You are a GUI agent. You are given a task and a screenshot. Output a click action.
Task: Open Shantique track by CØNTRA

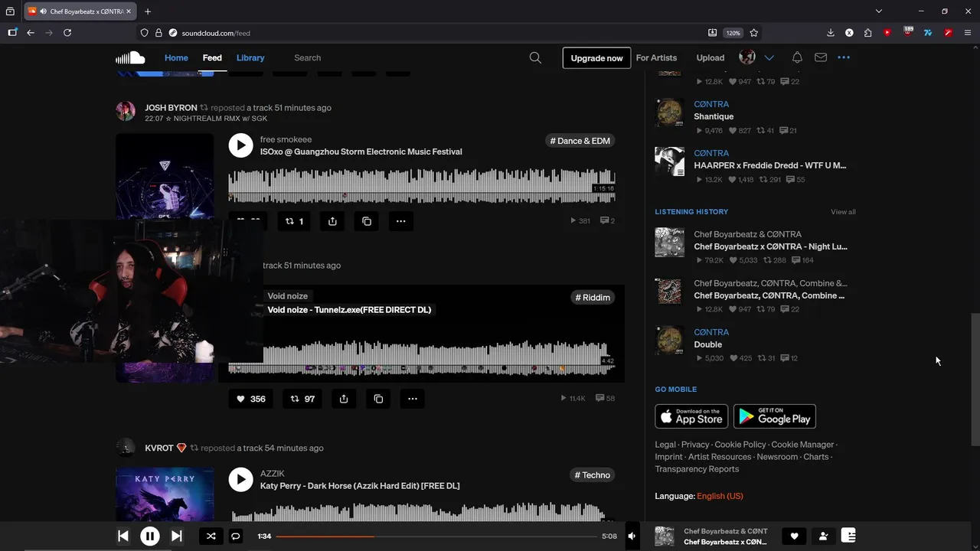714,116
